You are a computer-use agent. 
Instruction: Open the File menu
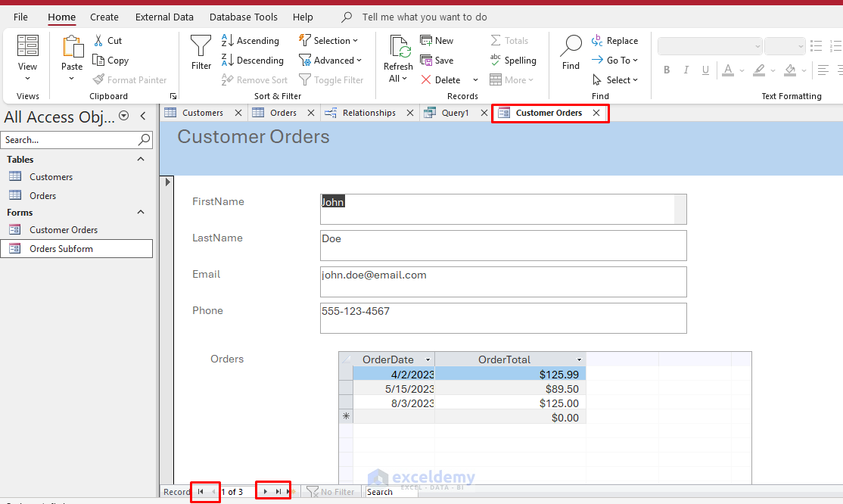[x=20, y=17]
